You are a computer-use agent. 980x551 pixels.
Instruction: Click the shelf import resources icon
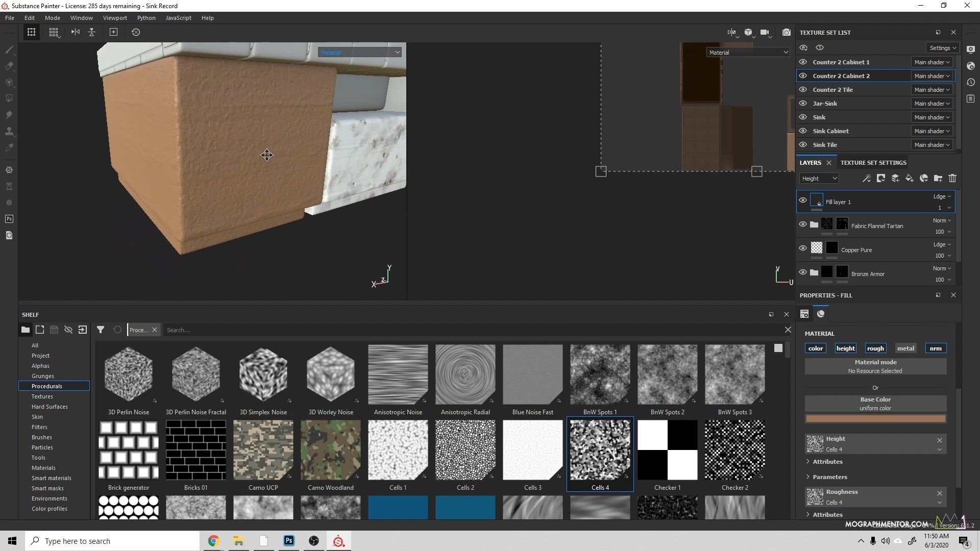pos(83,330)
